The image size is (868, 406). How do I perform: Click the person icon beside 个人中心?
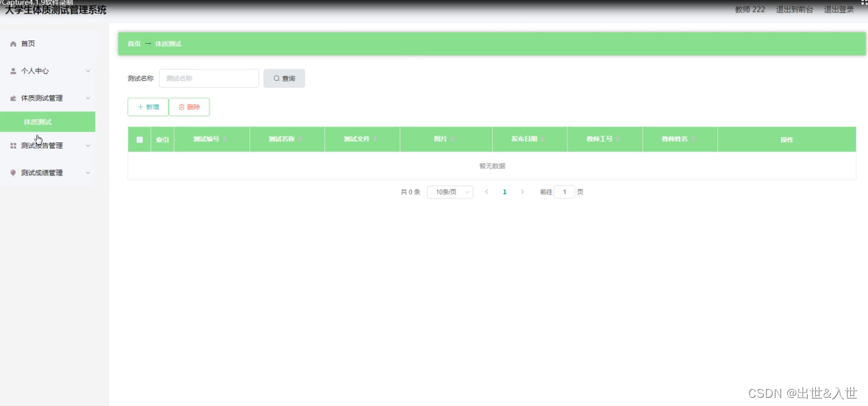tap(13, 71)
